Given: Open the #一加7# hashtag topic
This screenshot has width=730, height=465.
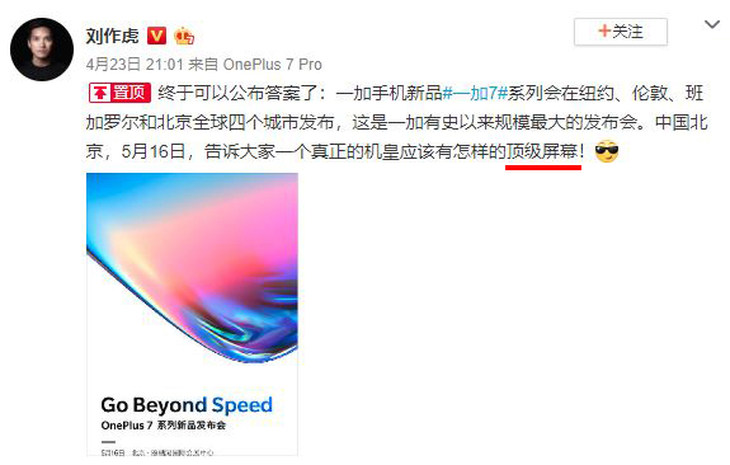Looking at the screenshot, I should [474, 94].
